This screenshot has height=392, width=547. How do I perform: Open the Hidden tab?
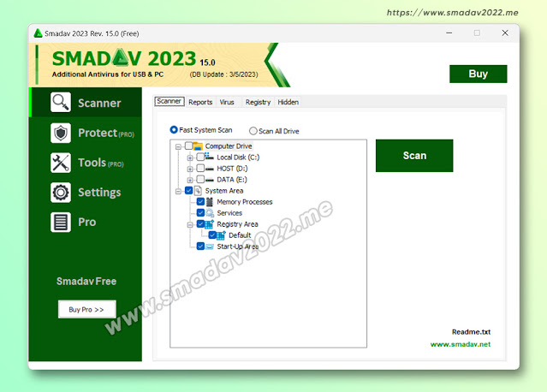(x=288, y=102)
